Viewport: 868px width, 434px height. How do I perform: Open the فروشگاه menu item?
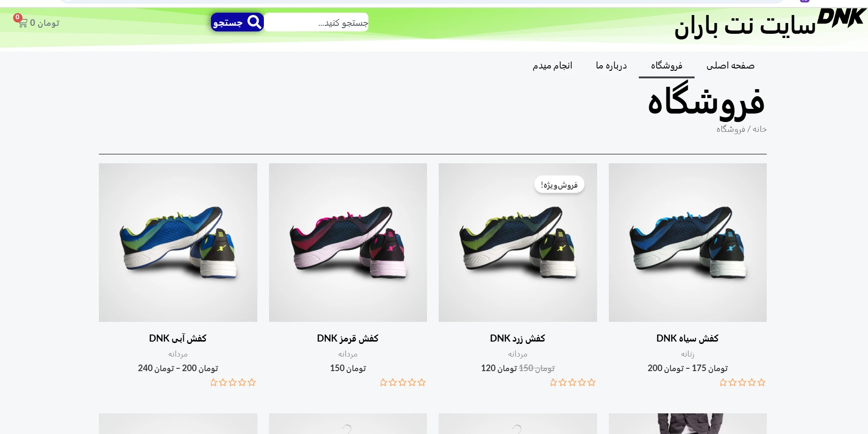pyautogui.click(x=666, y=65)
